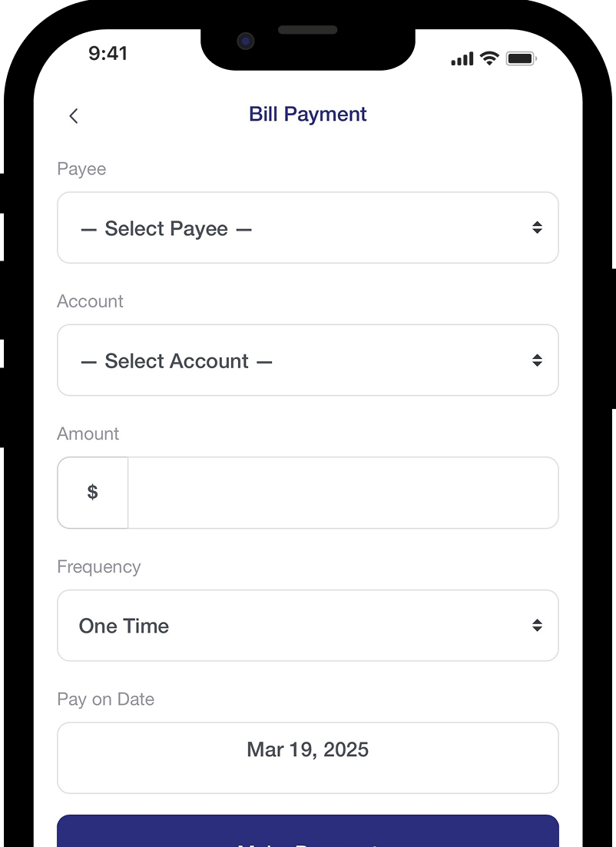Click the up-down arrows in Frequency field

click(537, 626)
